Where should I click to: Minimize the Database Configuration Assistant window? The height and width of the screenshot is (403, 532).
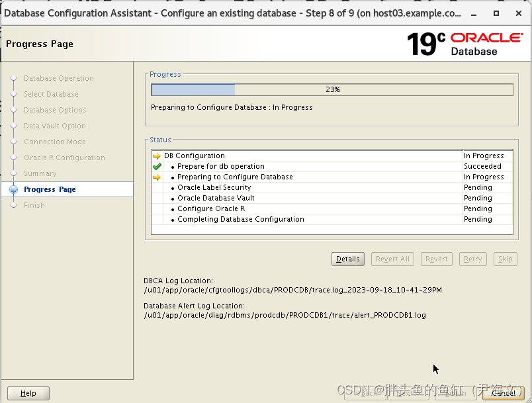pos(474,14)
